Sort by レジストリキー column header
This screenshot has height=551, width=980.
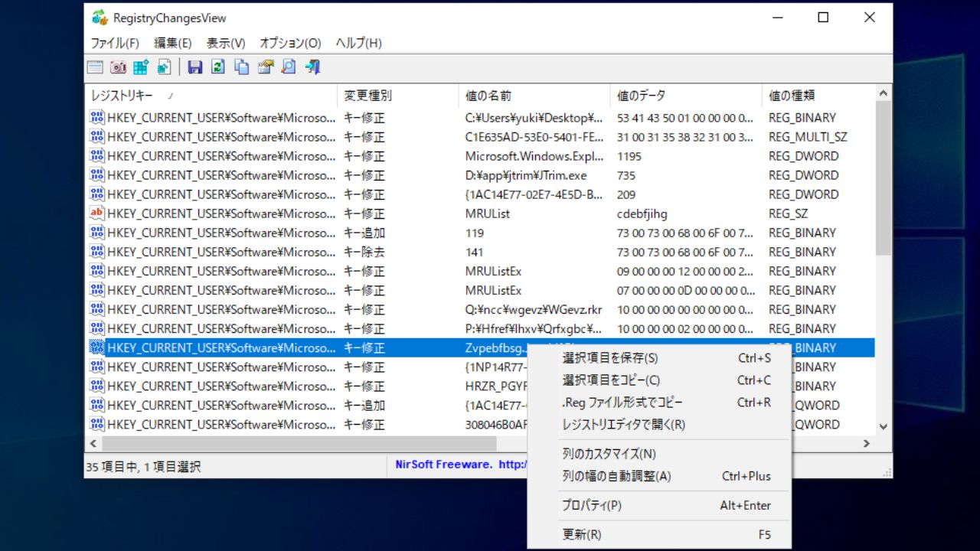pyautogui.click(x=211, y=96)
